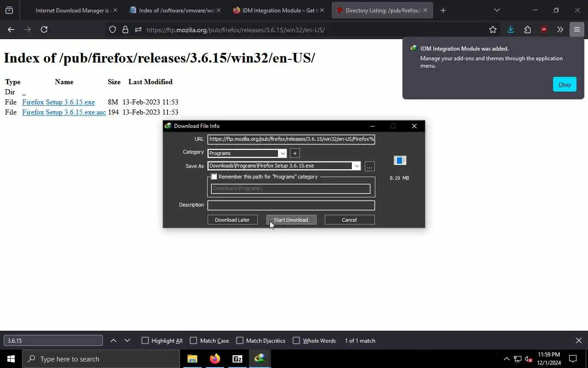Cancel the download dialog

pos(350,220)
